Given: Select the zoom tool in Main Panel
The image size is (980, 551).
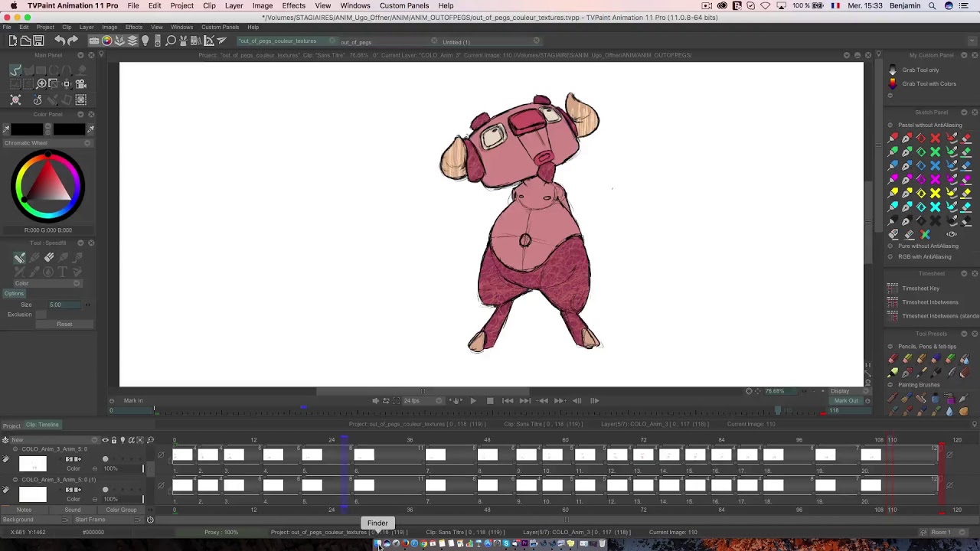Looking at the screenshot, I should coord(41,83).
